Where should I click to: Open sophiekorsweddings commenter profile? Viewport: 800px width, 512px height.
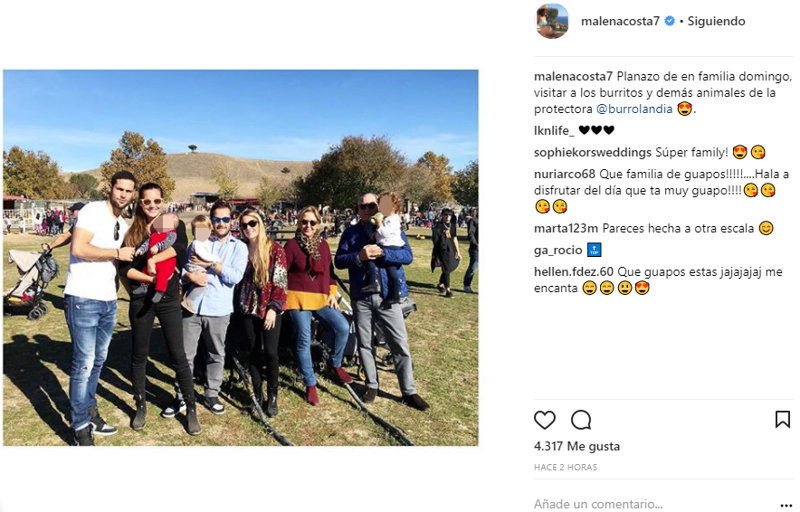click(593, 152)
